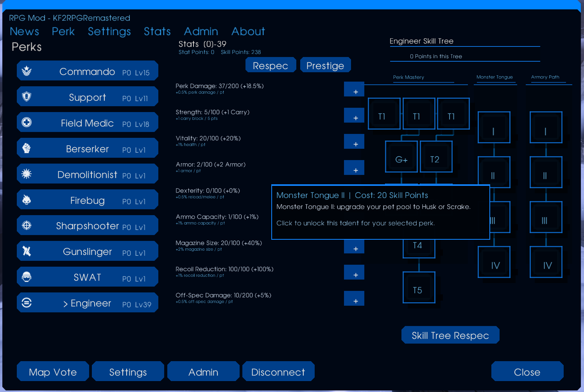
Task: Select the Commando perk row
Action: pos(88,71)
